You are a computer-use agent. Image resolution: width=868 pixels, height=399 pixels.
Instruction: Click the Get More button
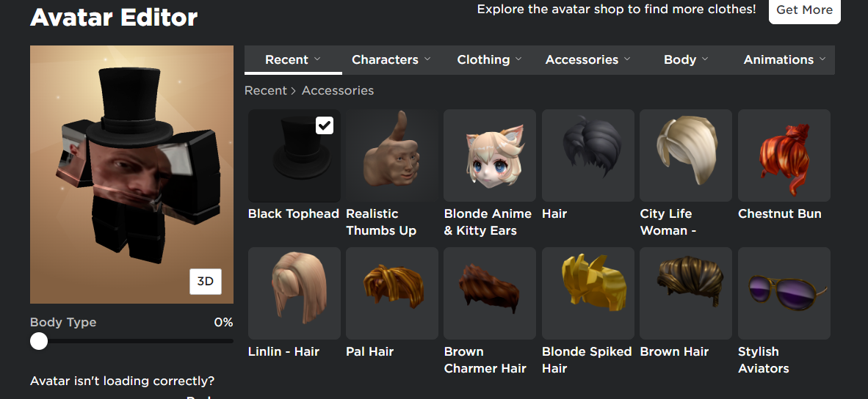pyautogui.click(x=804, y=10)
